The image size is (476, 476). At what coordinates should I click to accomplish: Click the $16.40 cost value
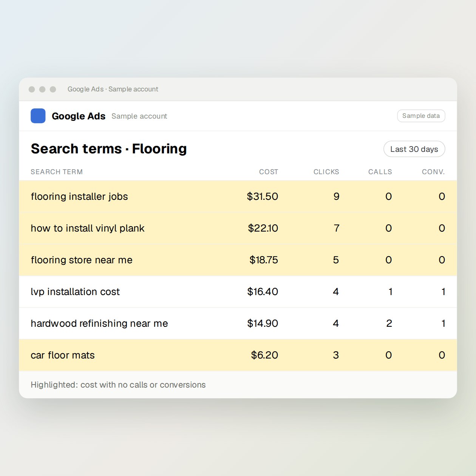click(263, 292)
